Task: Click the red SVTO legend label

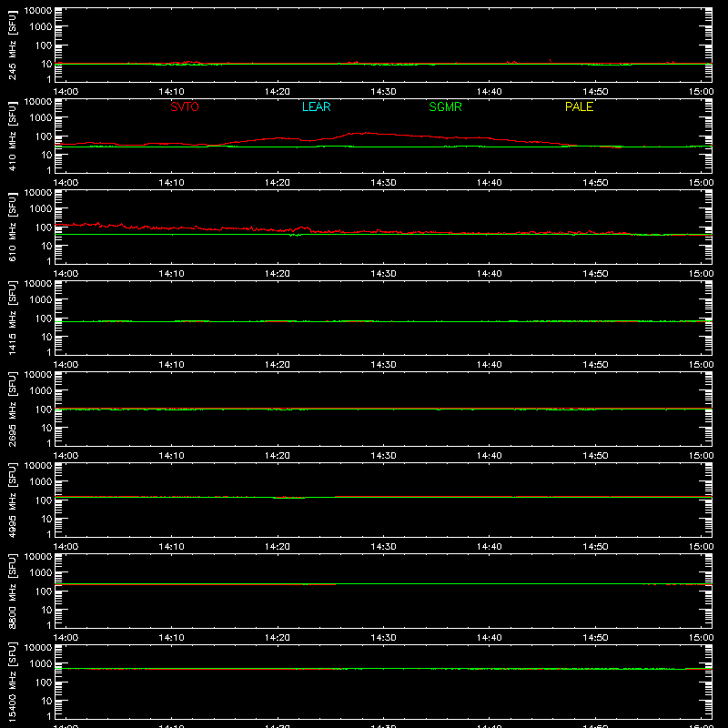Action: (185, 106)
